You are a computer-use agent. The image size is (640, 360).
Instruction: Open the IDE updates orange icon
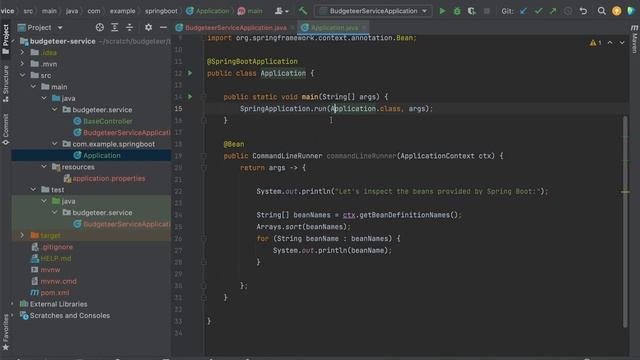616,11
